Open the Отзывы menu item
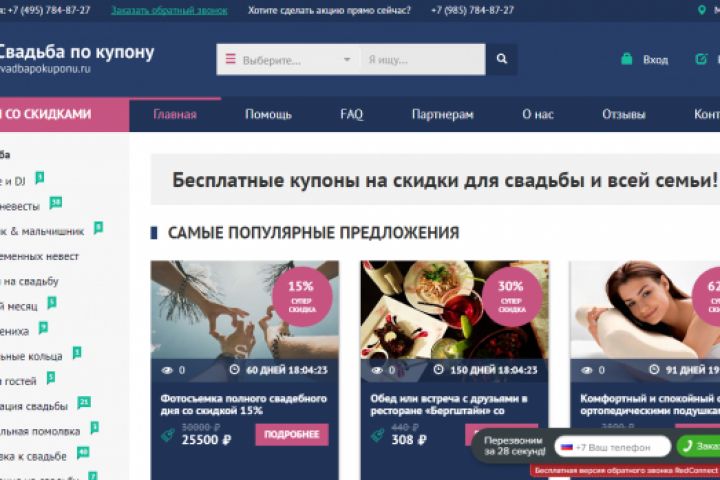The image size is (720, 480). pyautogui.click(x=624, y=114)
